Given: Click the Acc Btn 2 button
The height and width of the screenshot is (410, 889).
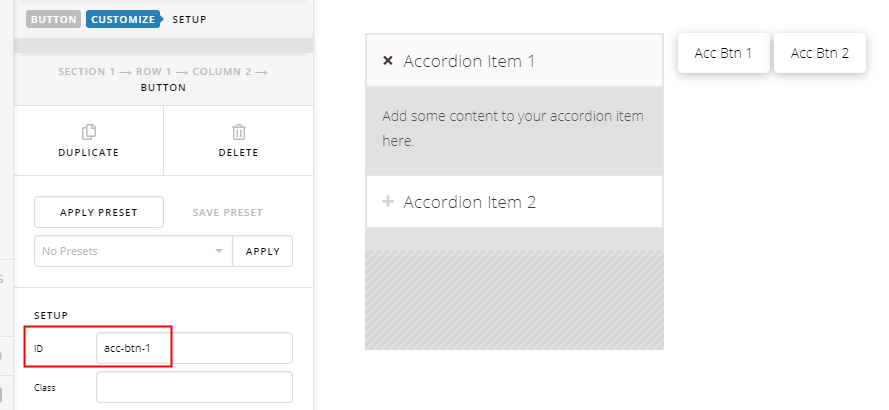Looking at the screenshot, I should click(820, 53).
